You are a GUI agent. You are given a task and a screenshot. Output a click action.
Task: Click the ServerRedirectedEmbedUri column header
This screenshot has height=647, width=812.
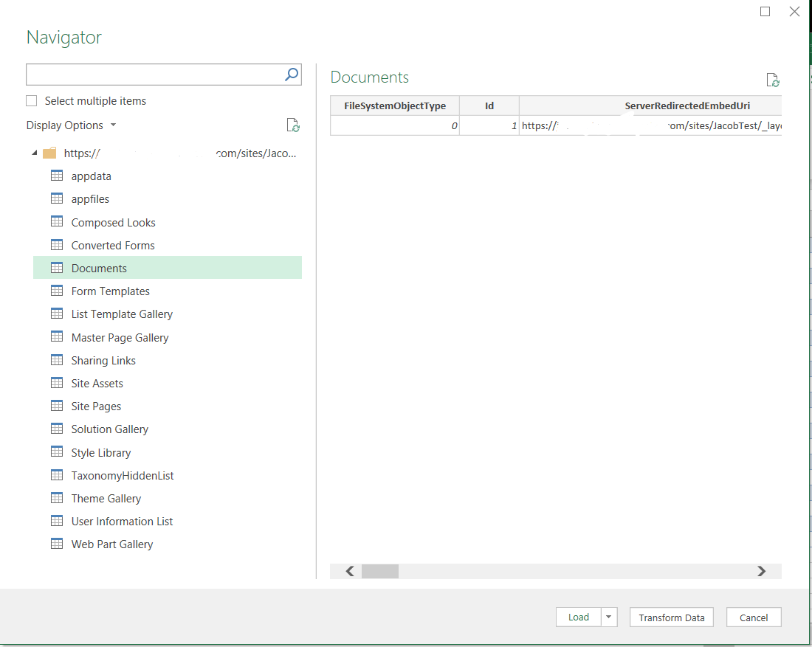(x=651, y=105)
